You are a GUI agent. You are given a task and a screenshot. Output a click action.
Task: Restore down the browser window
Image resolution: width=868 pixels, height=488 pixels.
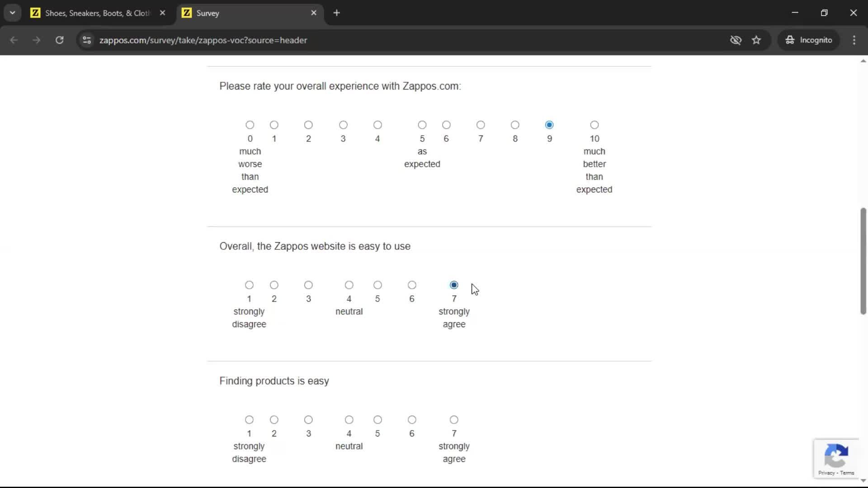pyautogui.click(x=824, y=13)
